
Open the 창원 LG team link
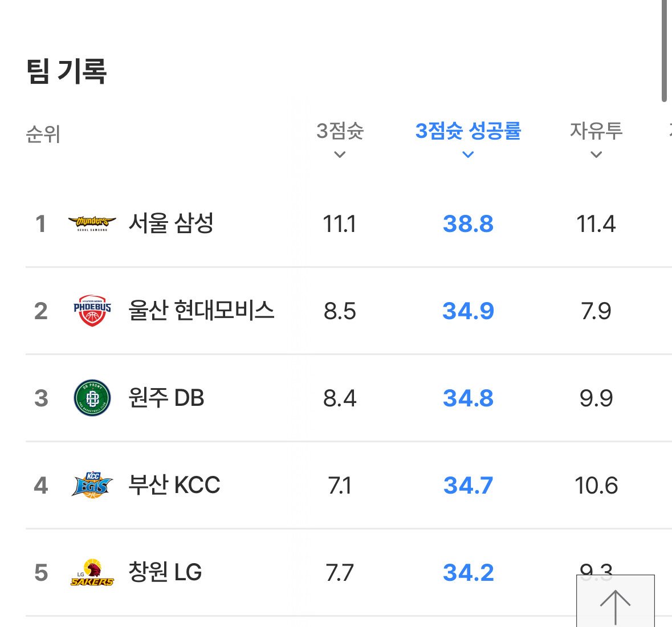pyautogui.click(x=165, y=572)
